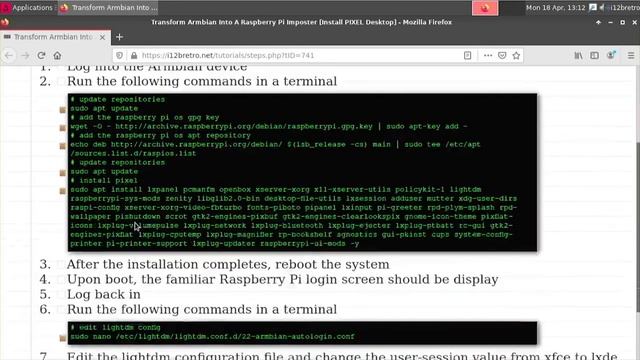This screenshot has height=360, width=640.
Task: Reload the current page
Action: click(x=41, y=56)
